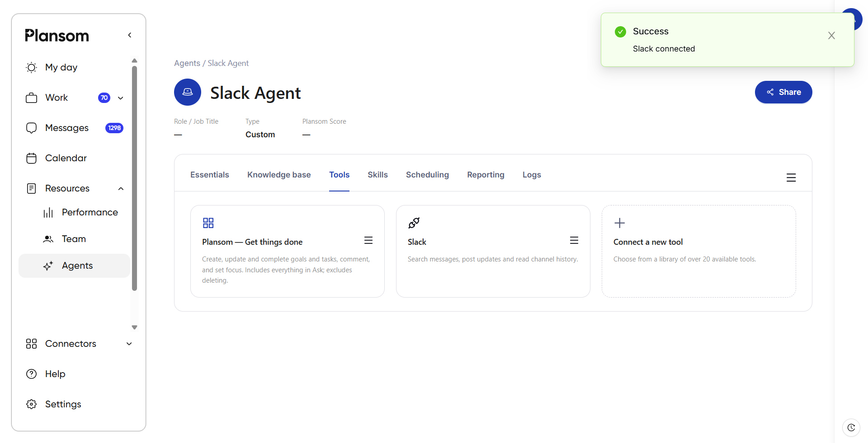Click the Slack plug connector icon
Screen dimensions: 868x443
[414, 223]
